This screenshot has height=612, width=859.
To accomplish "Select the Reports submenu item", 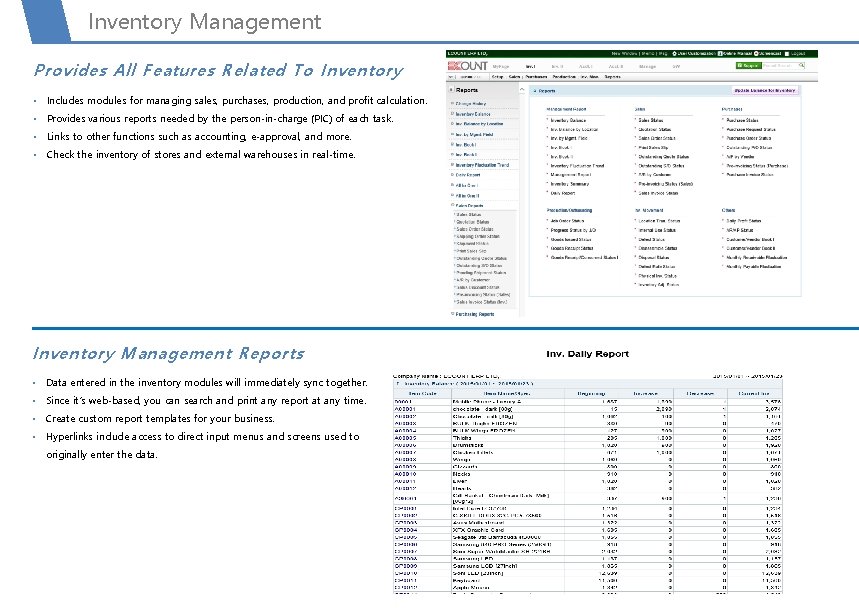I will pyautogui.click(x=612, y=77).
